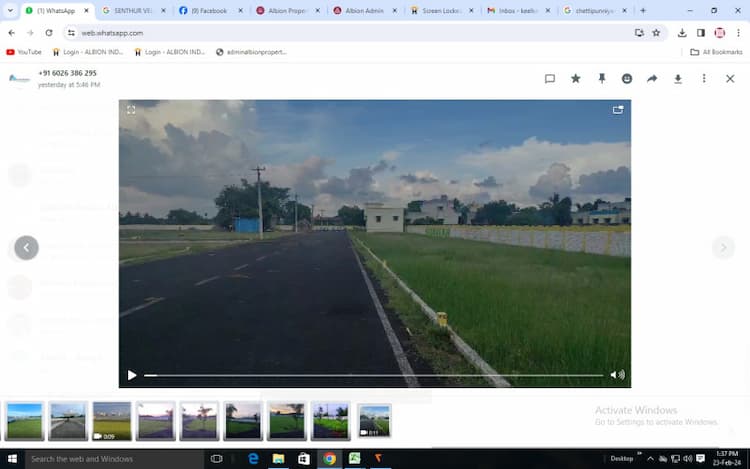
Task: Click the video progress bar
Action: [374, 375]
